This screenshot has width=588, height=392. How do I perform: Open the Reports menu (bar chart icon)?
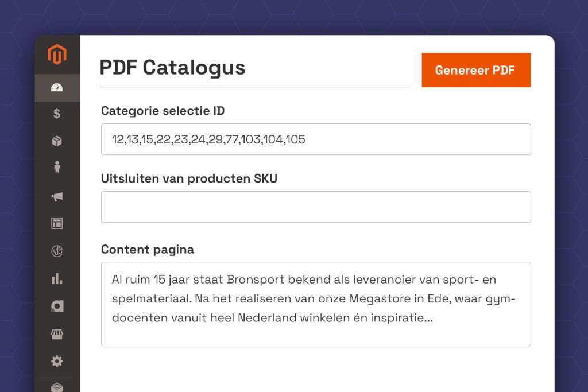[x=57, y=279]
